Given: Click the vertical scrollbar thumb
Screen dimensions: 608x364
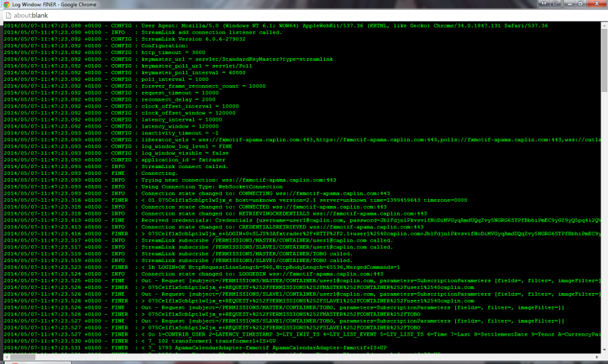Looking at the screenshot, I should (x=604, y=61).
